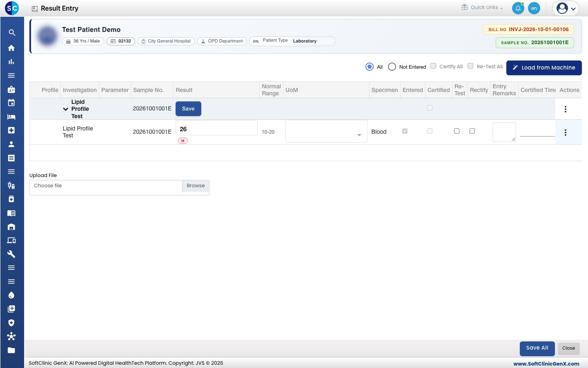Go to the home icon in the sidebar

(11, 48)
